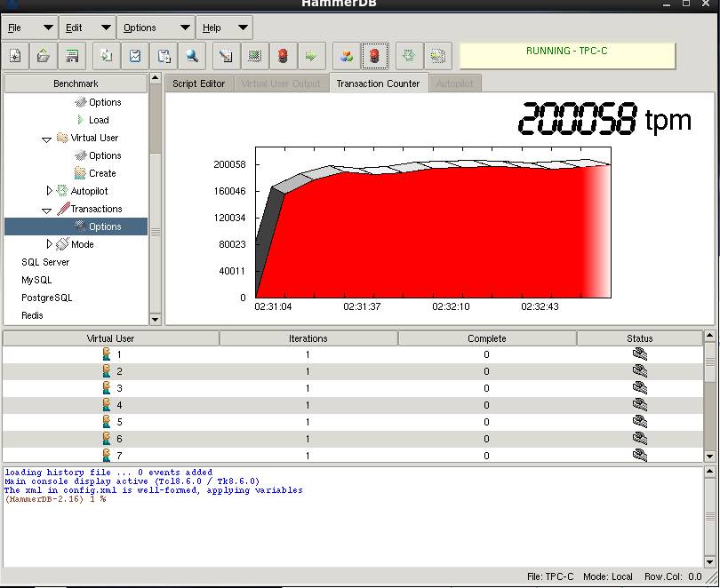
Task: Click benchmark tree scrollbar up arrow
Action: (156, 78)
